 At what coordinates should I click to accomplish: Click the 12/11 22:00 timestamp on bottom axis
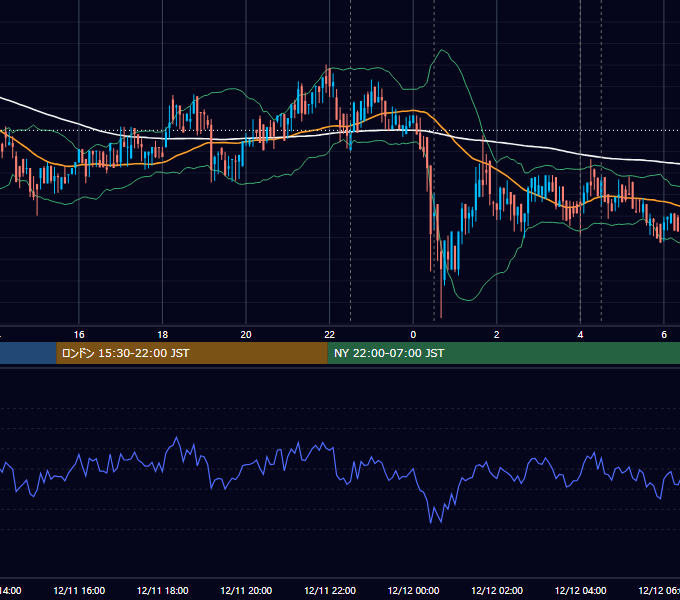(330, 590)
